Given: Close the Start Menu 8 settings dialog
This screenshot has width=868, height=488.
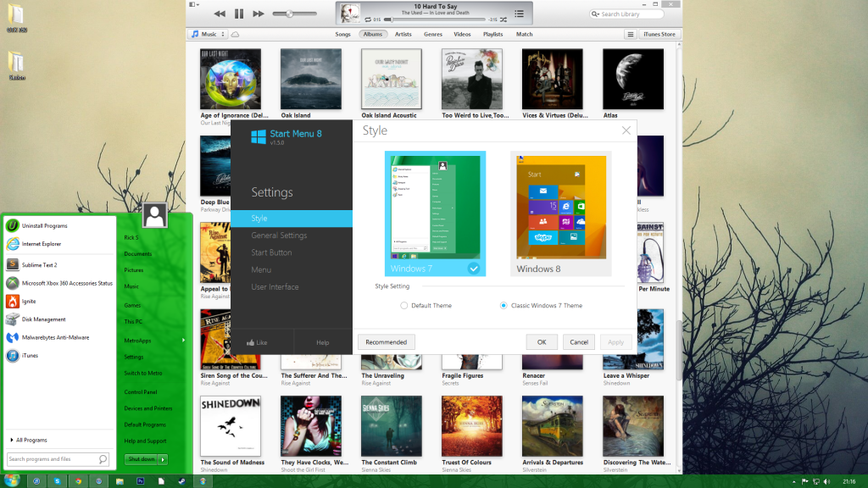Looking at the screenshot, I should 626,130.
